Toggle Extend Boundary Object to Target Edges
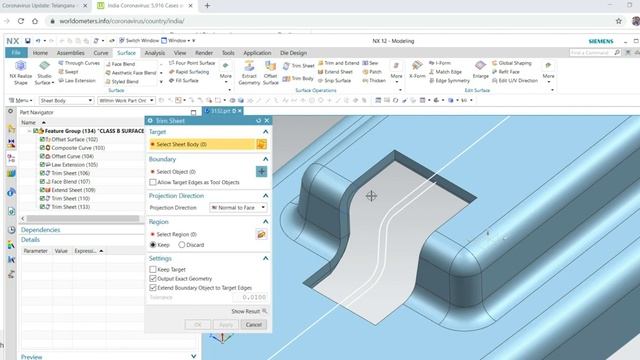This screenshot has width=640, height=360. tap(153, 287)
